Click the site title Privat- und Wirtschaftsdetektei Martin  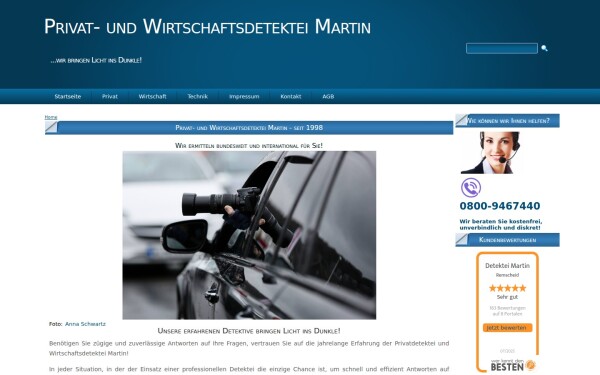[207, 27]
